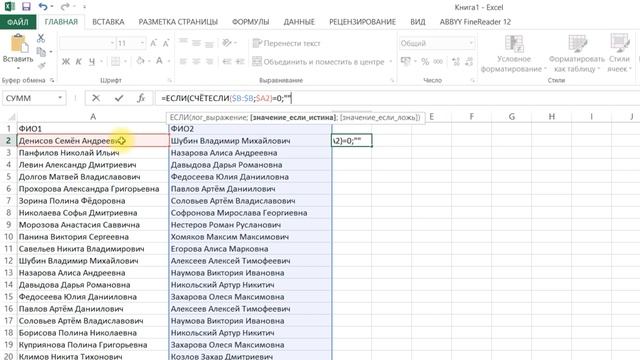
Task: Increase indent icon
Action: pyautogui.click(x=240, y=62)
